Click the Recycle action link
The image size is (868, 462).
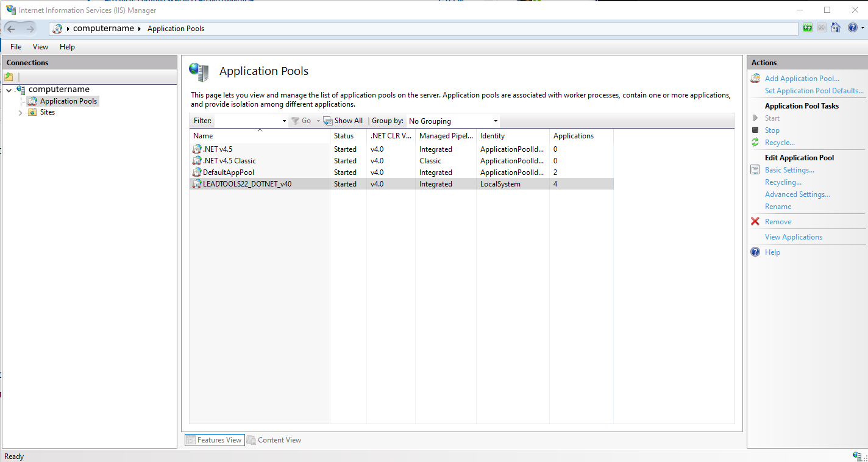click(780, 143)
